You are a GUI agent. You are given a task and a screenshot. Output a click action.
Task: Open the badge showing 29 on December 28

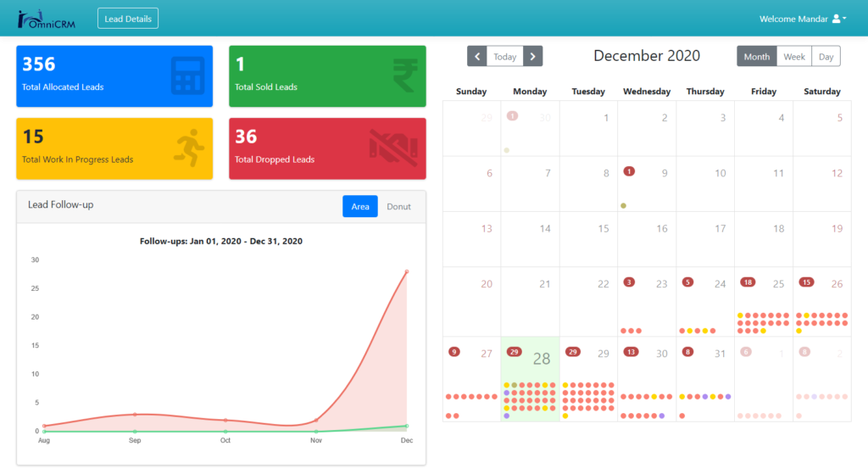(514, 352)
